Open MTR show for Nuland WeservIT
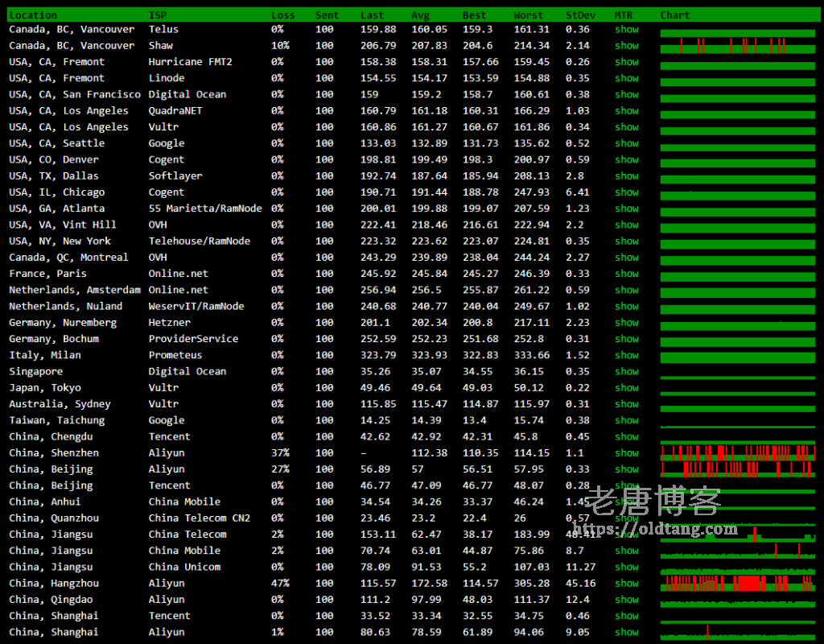 click(x=626, y=307)
